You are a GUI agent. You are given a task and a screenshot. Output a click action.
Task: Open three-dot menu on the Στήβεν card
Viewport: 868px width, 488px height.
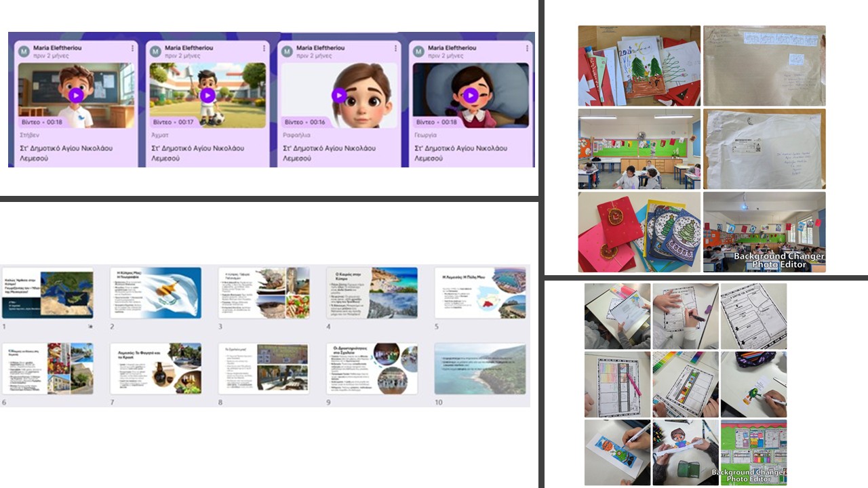click(x=132, y=49)
